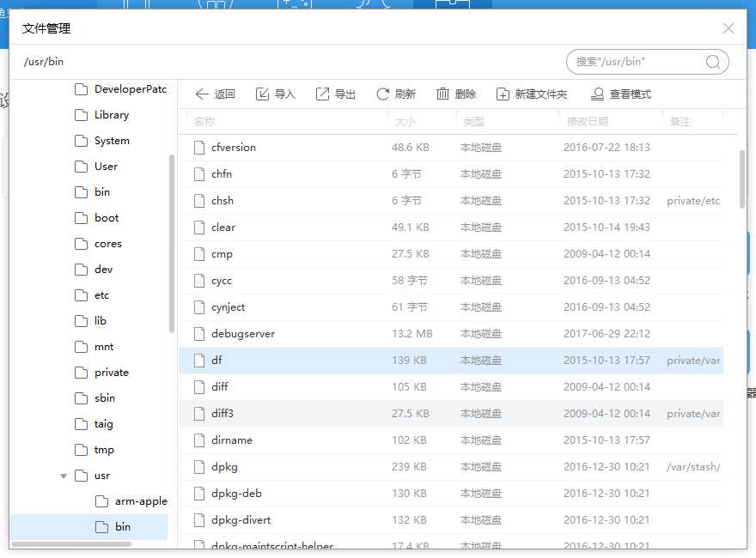Select the debugserver file row
Image resolution: width=756 pixels, height=558 pixels.
[243, 334]
